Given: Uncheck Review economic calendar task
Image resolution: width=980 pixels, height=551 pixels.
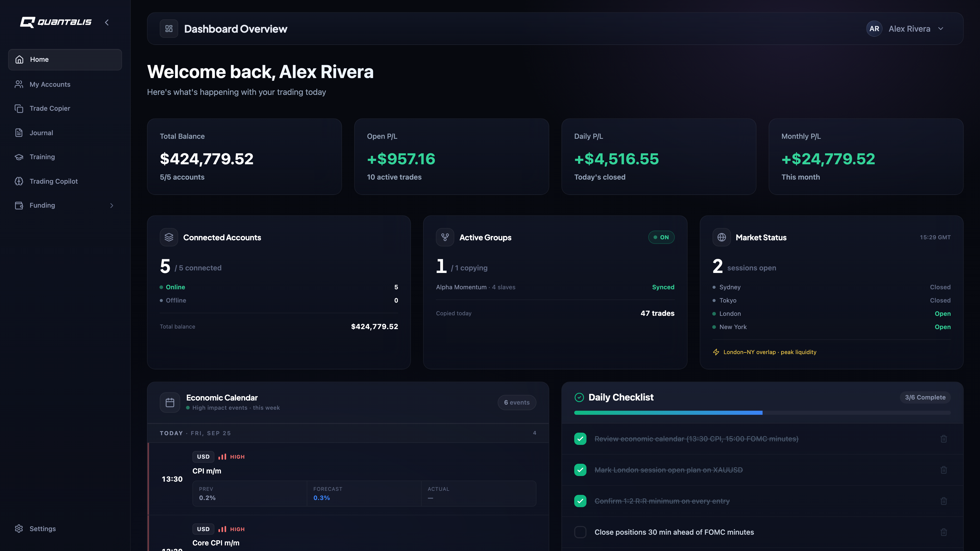Looking at the screenshot, I should (580, 439).
